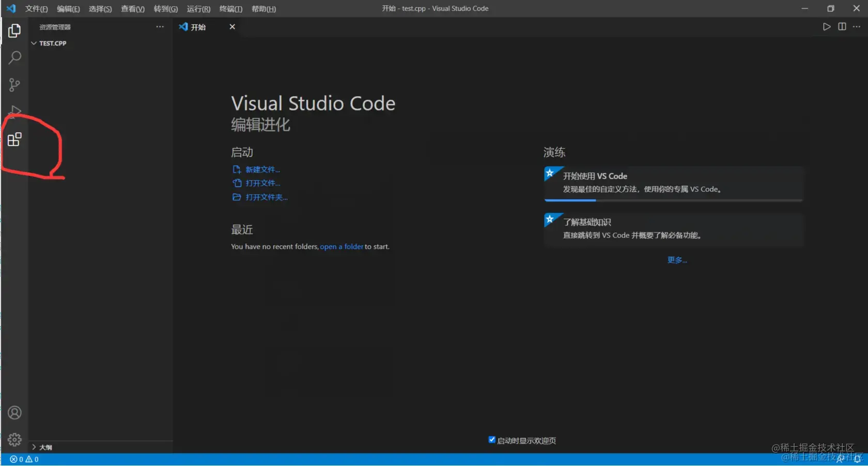Viewport: 868px width, 466px height.
Task: Open the 资源管理器 more actions ellipsis
Action: [x=160, y=27]
